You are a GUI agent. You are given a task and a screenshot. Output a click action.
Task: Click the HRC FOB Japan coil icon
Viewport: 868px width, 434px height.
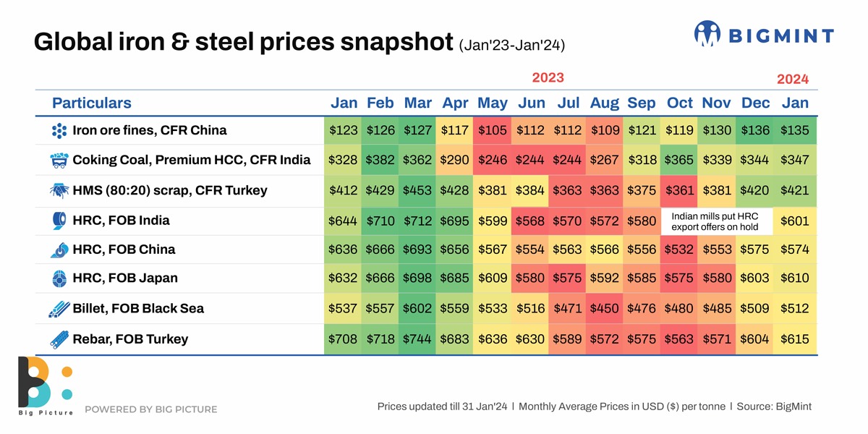(x=59, y=278)
